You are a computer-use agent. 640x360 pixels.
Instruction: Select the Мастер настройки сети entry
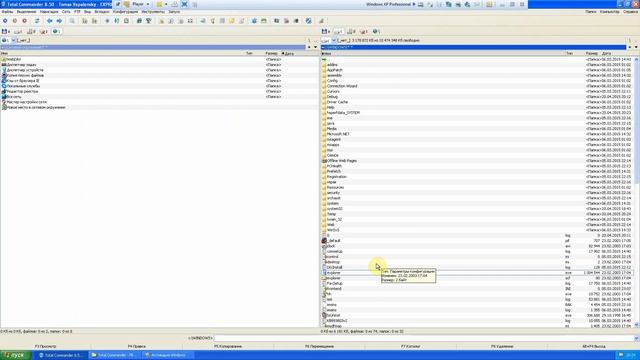point(159,102)
